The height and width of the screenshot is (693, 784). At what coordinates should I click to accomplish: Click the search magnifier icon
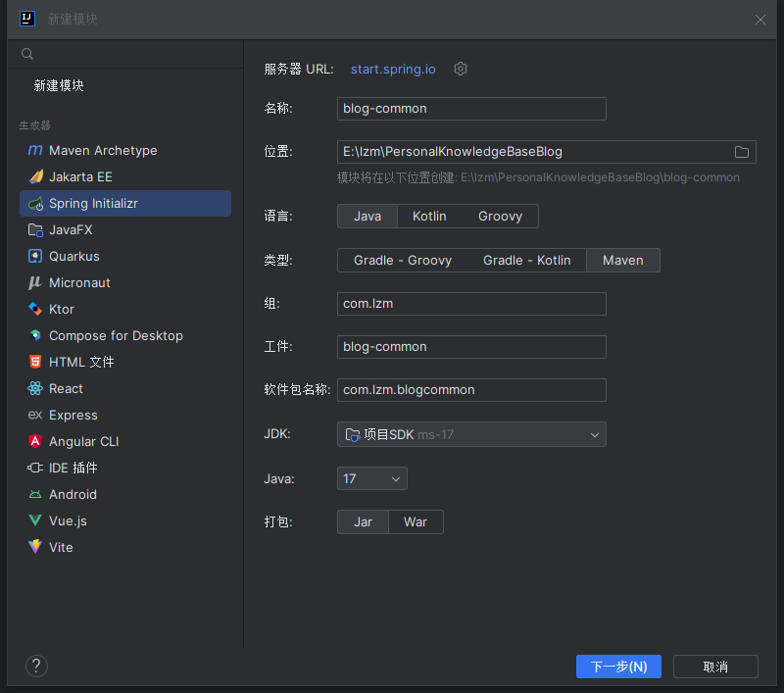coord(27,54)
